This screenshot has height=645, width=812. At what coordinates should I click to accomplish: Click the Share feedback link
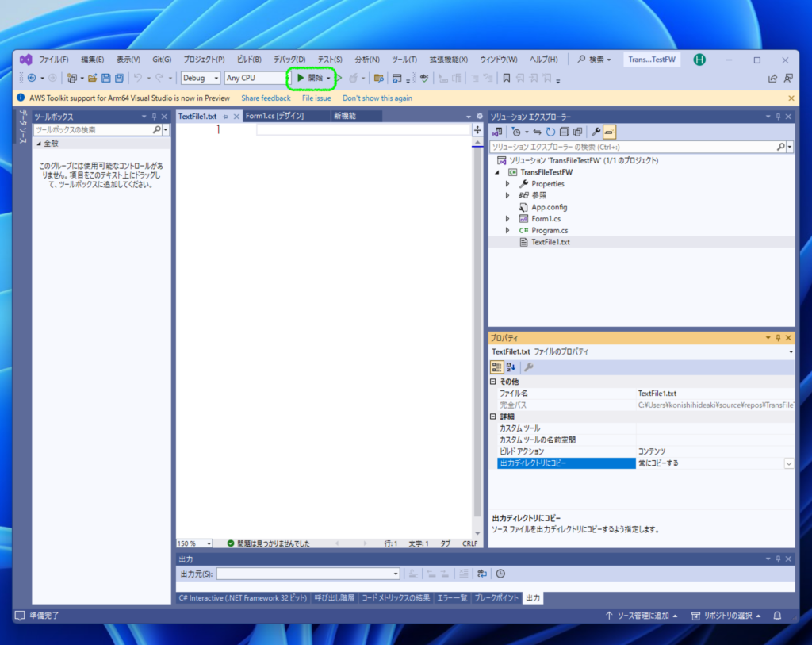[266, 98]
